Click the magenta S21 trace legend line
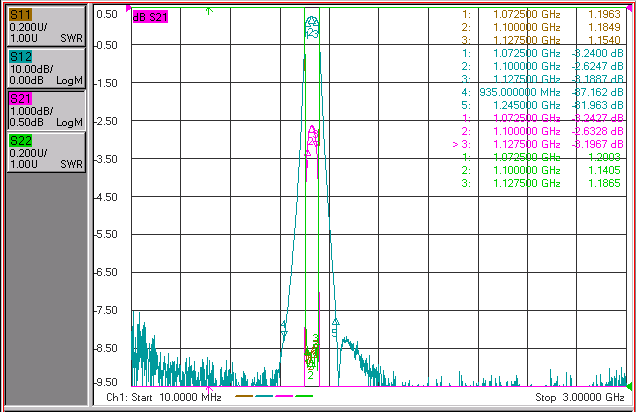Screen dimensions: 636x412 284,396
